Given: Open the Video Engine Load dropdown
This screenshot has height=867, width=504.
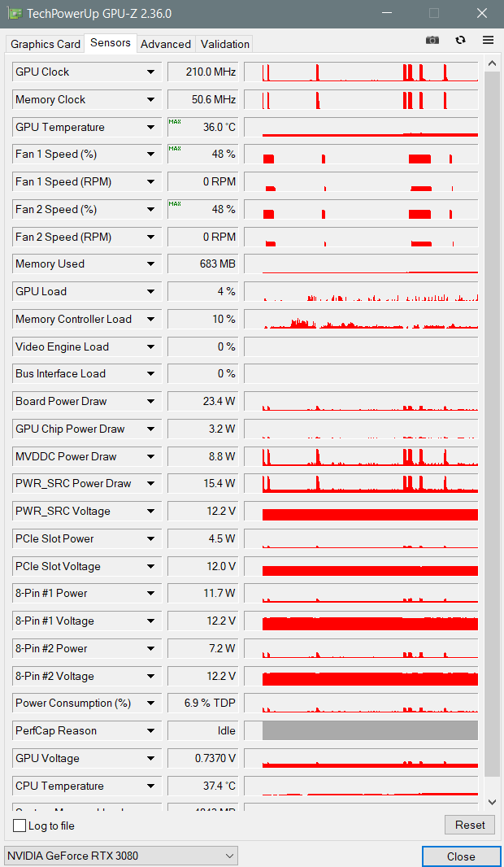Looking at the screenshot, I should [x=150, y=346].
